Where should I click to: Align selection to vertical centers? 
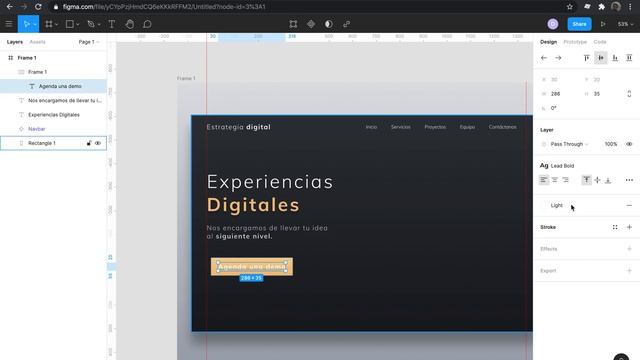[601, 58]
